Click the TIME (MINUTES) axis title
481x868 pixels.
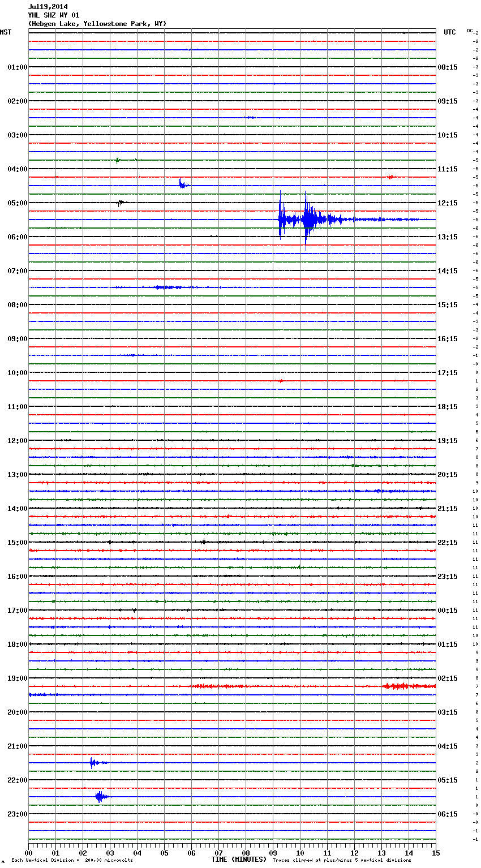[x=239, y=860]
